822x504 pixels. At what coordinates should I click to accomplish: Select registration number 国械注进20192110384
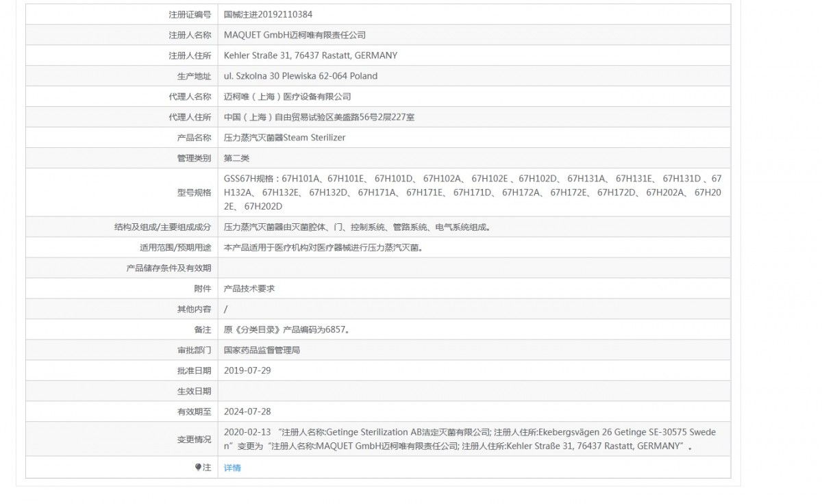(x=269, y=14)
